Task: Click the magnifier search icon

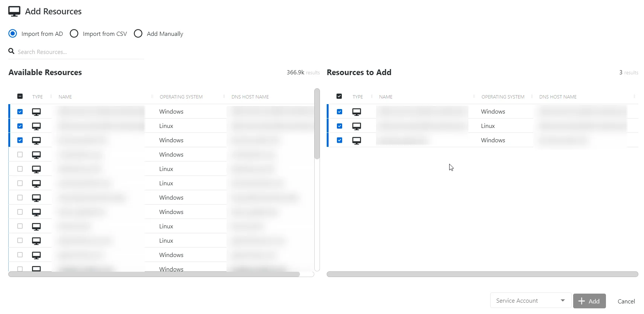Action: [x=11, y=51]
